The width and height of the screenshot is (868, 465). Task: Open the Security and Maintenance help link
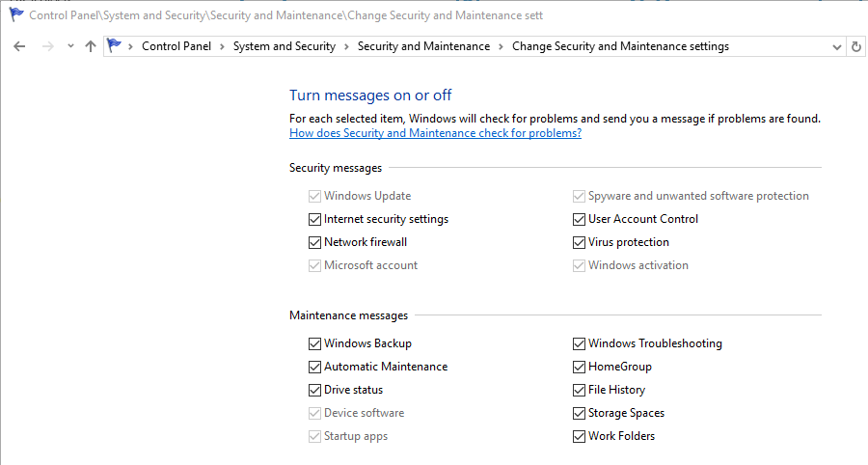[x=435, y=133]
